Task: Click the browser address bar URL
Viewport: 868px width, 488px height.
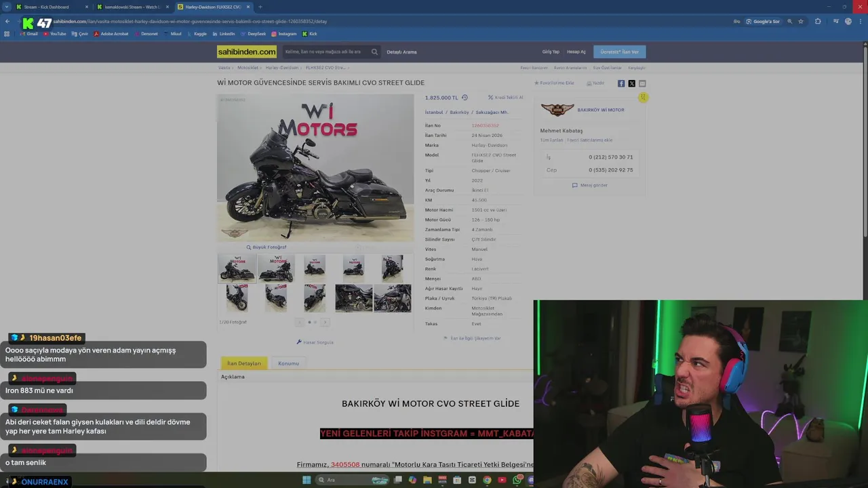Action: (x=190, y=22)
